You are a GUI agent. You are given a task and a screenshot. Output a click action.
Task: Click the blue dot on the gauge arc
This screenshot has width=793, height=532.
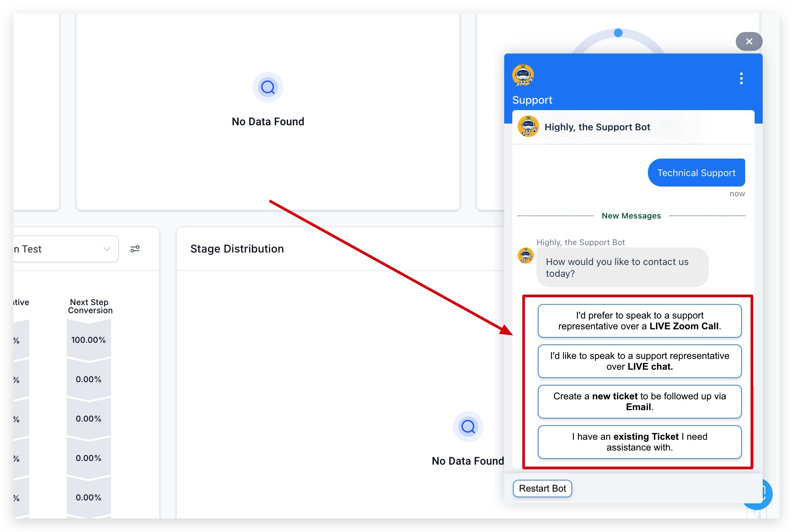(x=618, y=33)
